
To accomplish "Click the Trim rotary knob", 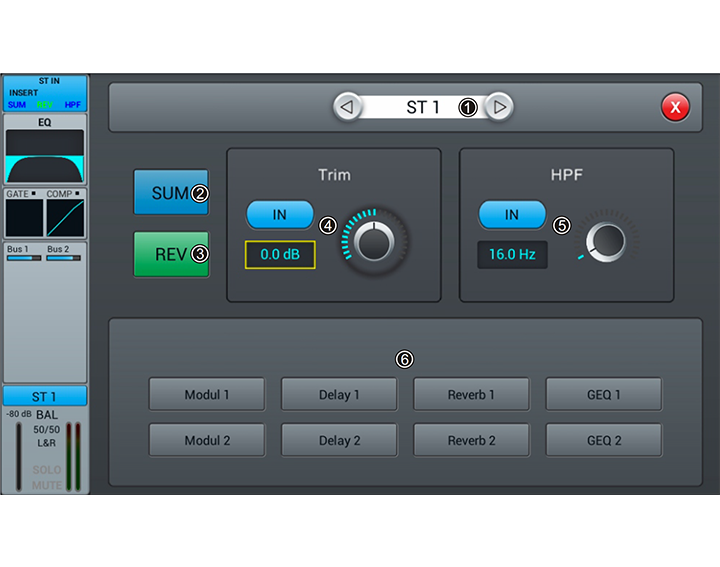I will pyautogui.click(x=375, y=241).
